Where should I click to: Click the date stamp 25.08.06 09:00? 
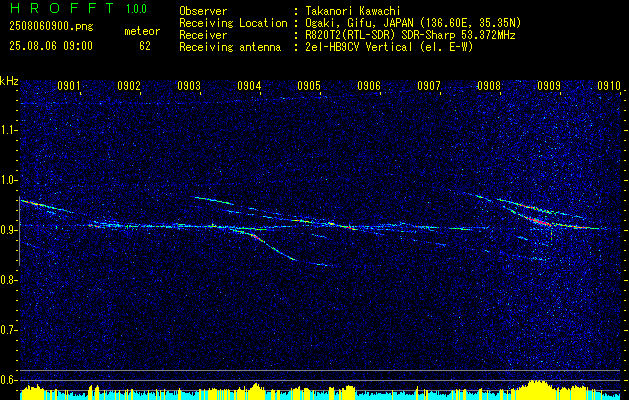click(51, 46)
